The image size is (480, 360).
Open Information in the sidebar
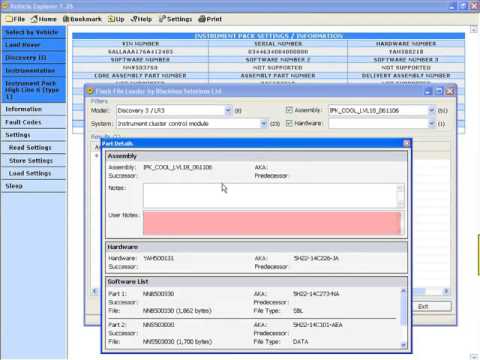pos(33,109)
